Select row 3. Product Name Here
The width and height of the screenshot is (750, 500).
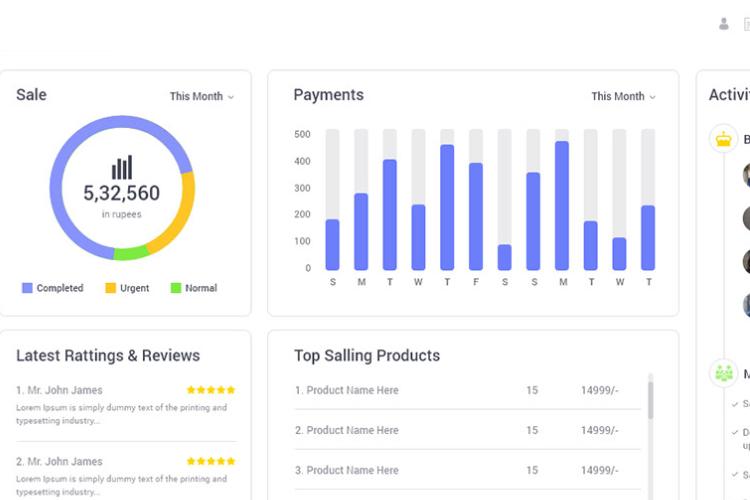point(467,470)
